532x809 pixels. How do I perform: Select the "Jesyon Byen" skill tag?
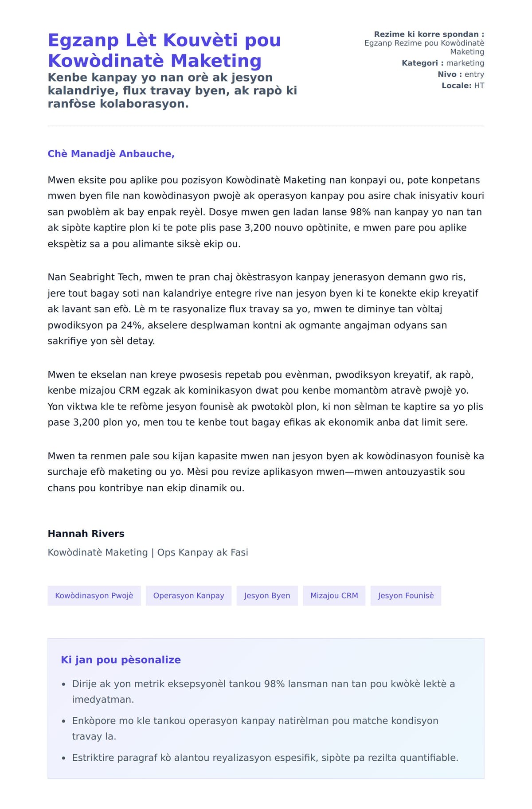pos(267,596)
